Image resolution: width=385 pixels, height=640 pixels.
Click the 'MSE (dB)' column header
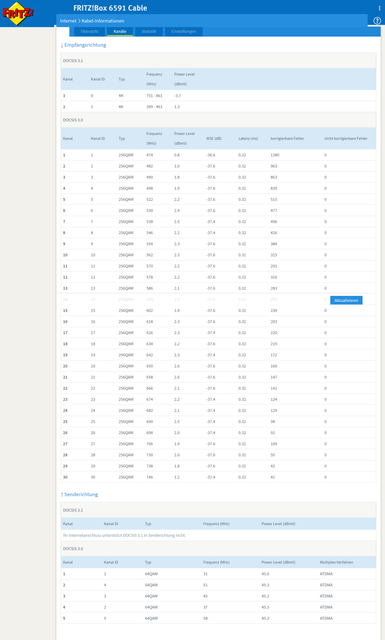214,138
